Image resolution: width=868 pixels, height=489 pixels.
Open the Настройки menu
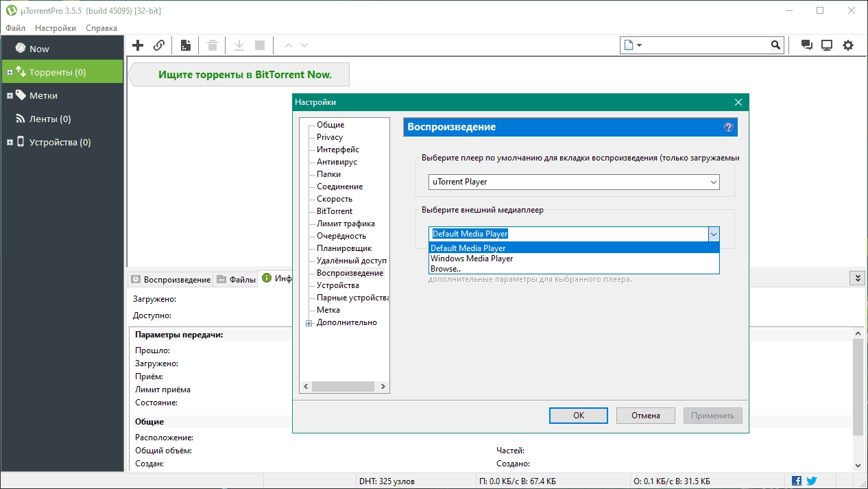point(56,28)
